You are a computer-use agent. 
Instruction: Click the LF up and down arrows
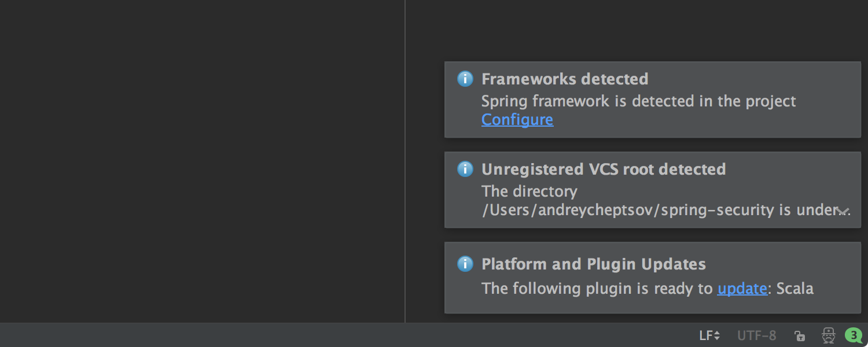(x=718, y=335)
